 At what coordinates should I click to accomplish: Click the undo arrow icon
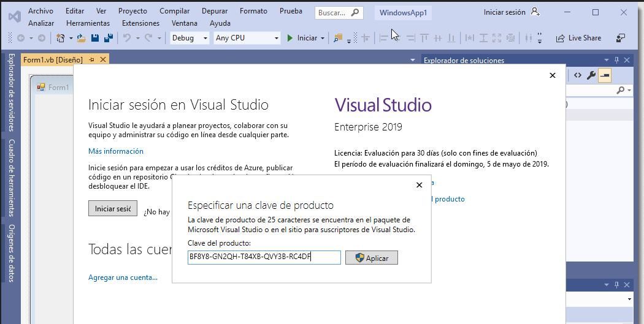pos(127,38)
